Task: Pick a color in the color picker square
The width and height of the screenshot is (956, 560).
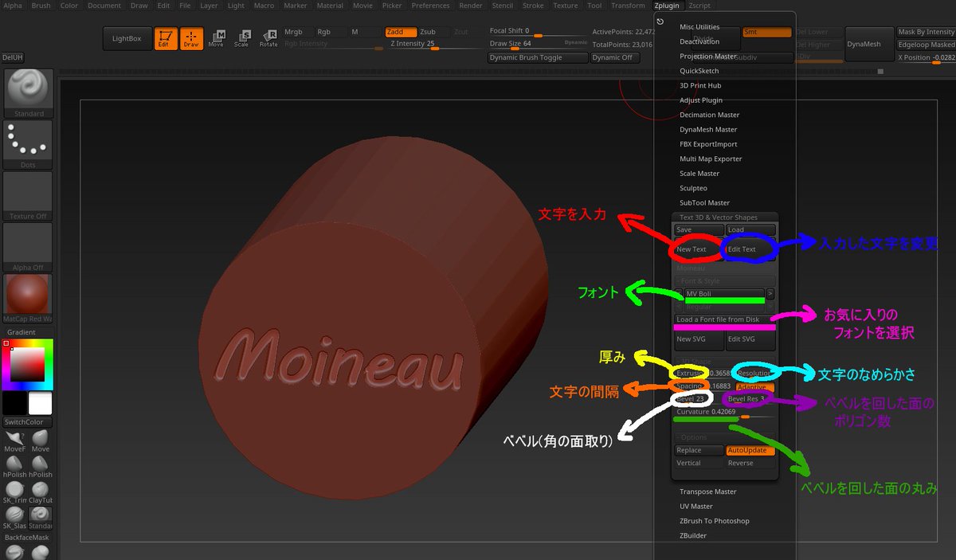Action: click(x=28, y=364)
